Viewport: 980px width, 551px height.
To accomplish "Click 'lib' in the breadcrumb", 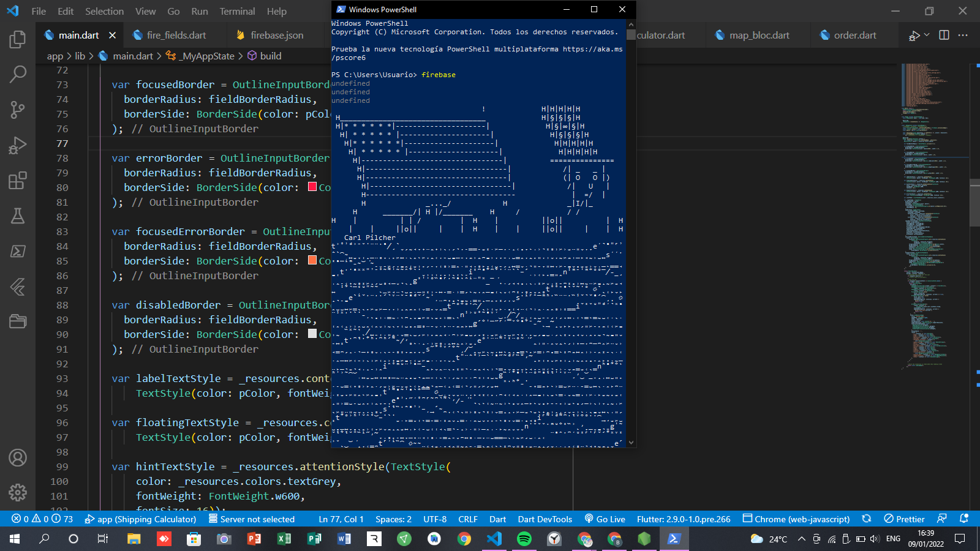I will [80, 56].
